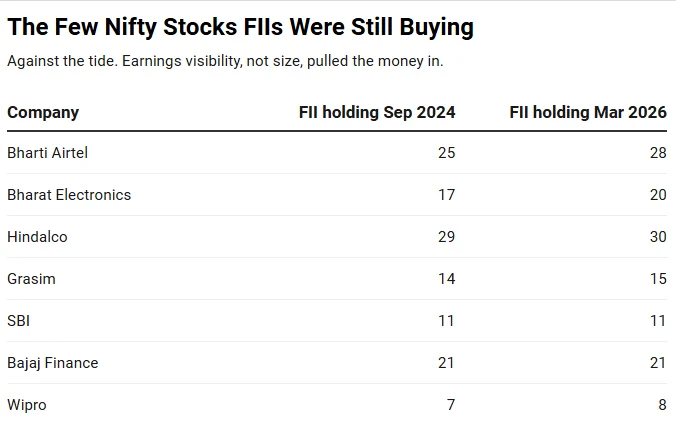Viewport: 676px width, 432px height.
Task: Click Wipro's Mar 2026 value 8
Action: (663, 405)
